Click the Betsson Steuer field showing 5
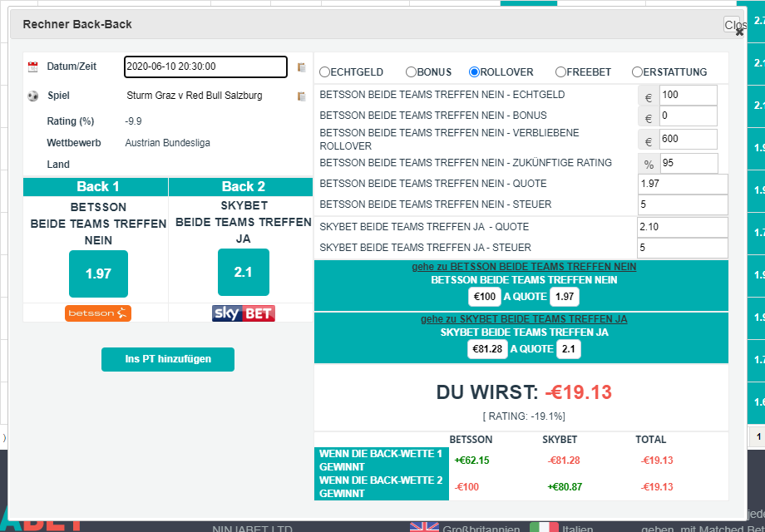This screenshot has height=532, width=765. pos(683,204)
